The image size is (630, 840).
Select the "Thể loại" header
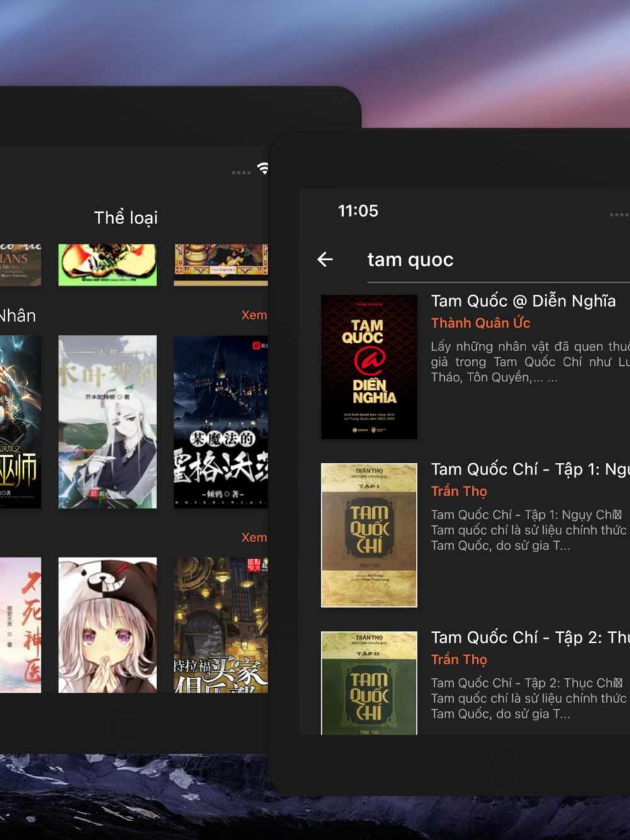coord(125,218)
